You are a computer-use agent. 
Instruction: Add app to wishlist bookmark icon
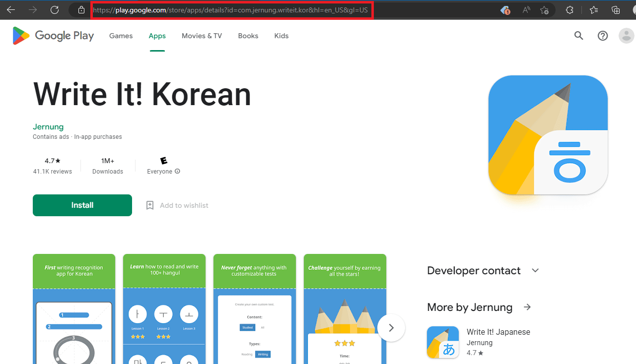point(150,205)
